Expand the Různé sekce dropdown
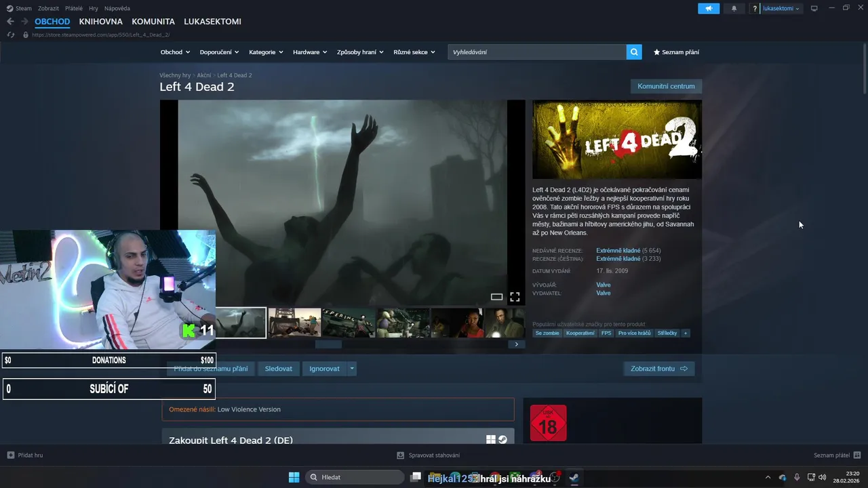 [x=414, y=52]
